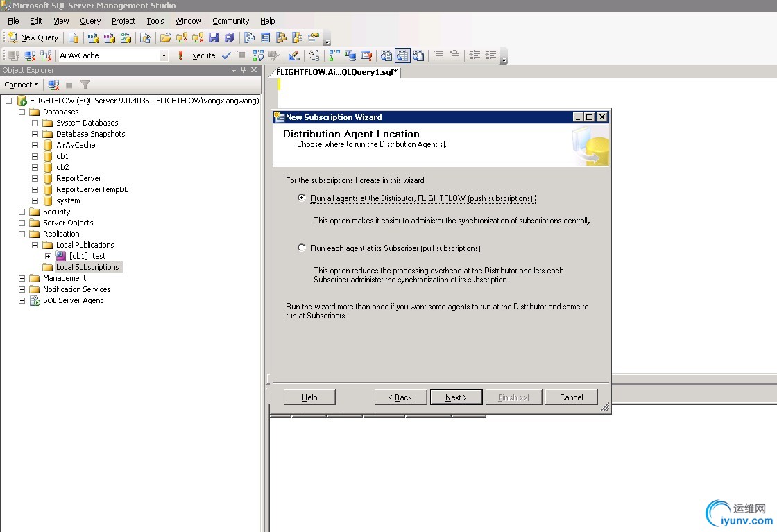Viewport: 777px width, 532px height.
Task: Click the Save floppy disk icon
Action: click(x=214, y=37)
